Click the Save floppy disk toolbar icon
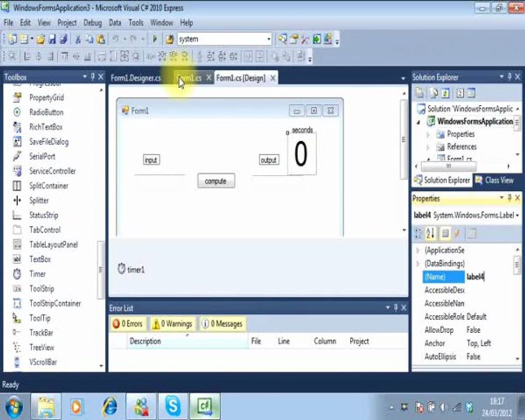 (52, 39)
